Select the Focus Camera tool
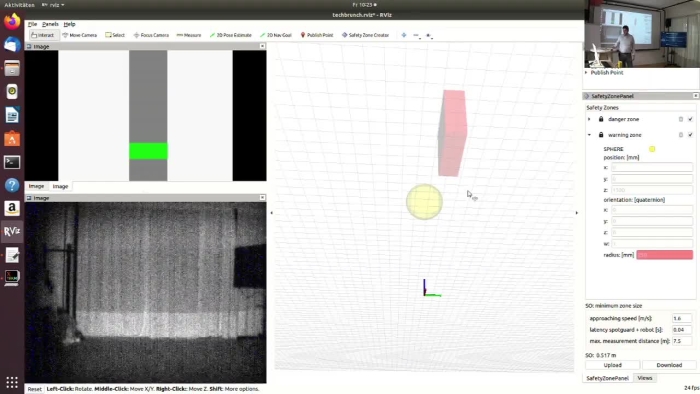The image size is (700, 394). click(x=151, y=35)
